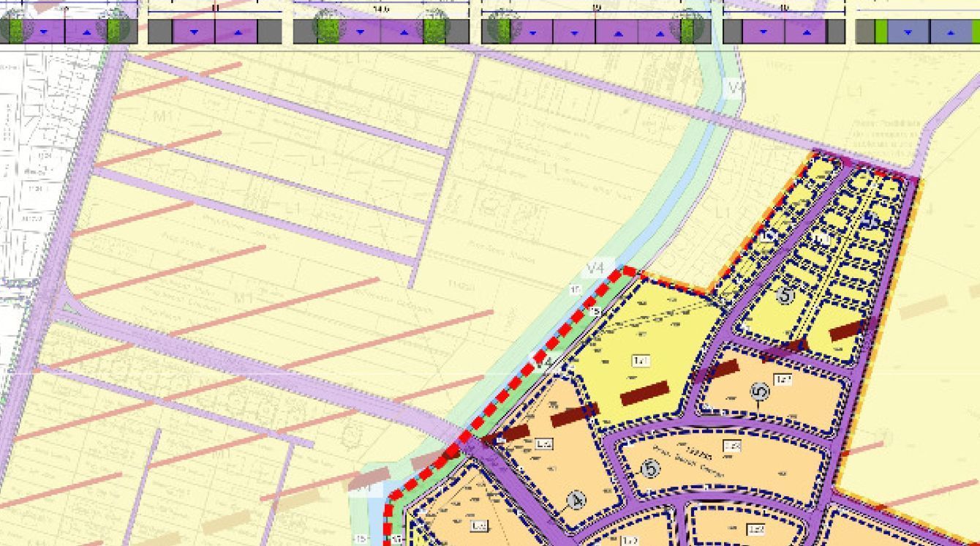Select the blue-lane road cross-section diagram

click(918, 31)
